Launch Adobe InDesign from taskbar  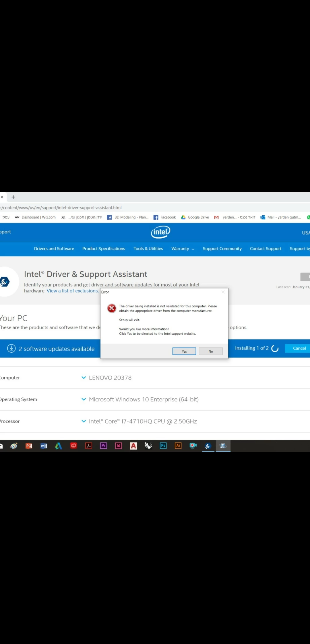pos(119,446)
